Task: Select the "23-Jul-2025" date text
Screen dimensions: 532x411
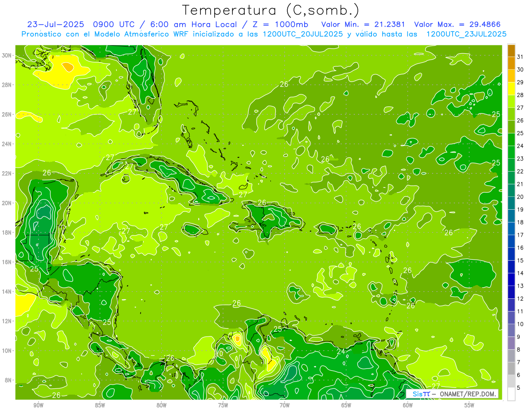Action: tap(56, 24)
